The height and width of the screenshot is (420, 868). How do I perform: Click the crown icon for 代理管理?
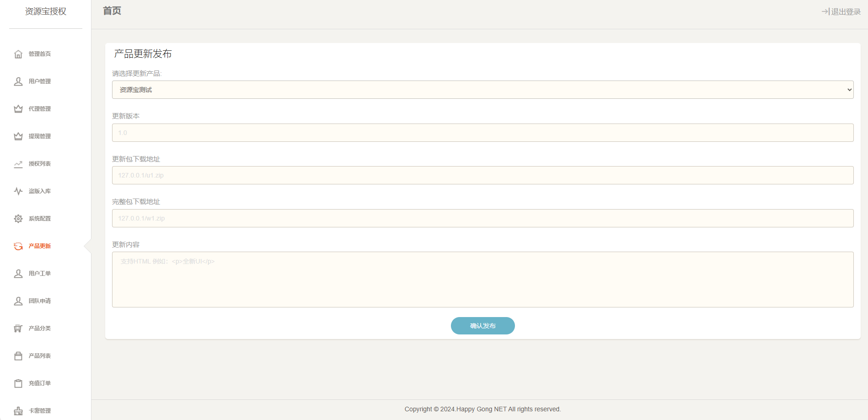pos(18,109)
